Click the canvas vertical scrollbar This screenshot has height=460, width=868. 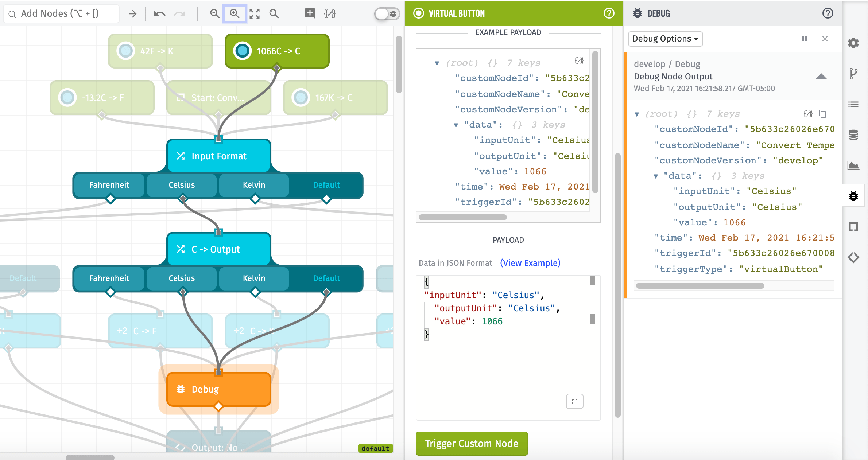399,64
